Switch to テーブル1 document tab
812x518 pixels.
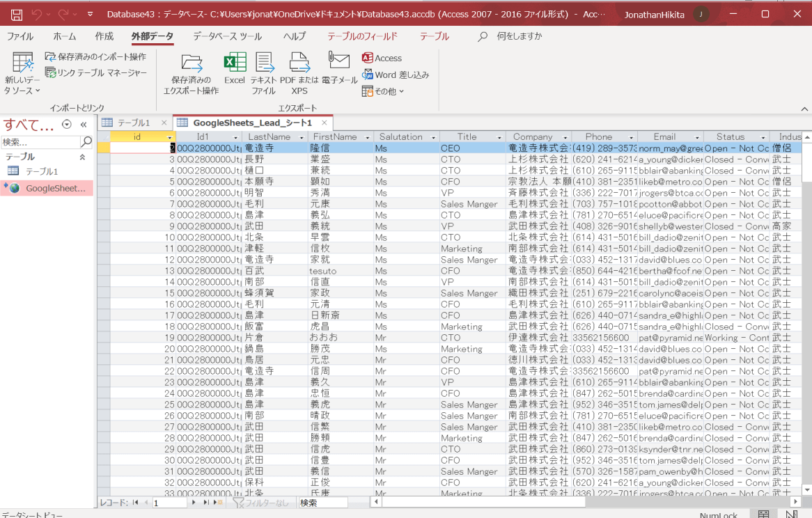pyautogui.click(x=133, y=123)
